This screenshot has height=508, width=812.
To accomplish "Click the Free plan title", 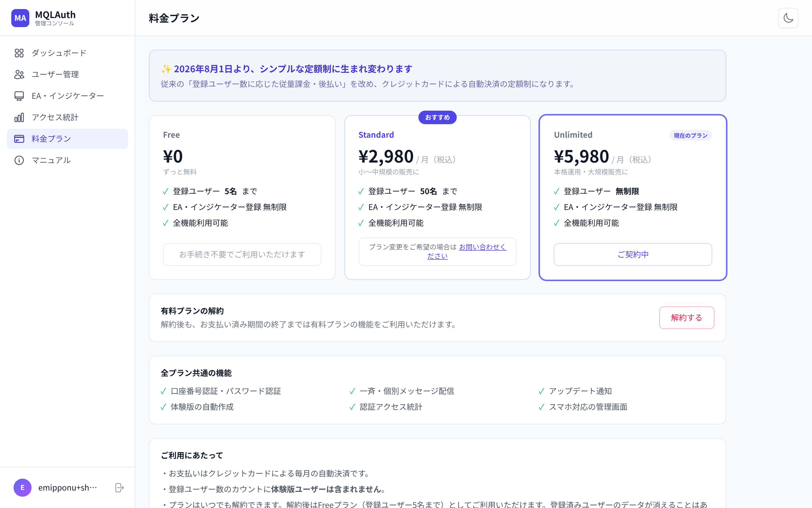I will tap(171, 135).
